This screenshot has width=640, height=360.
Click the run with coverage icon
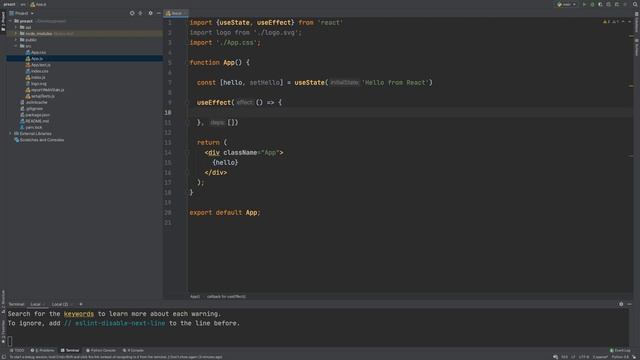click(x=600, y=4)
